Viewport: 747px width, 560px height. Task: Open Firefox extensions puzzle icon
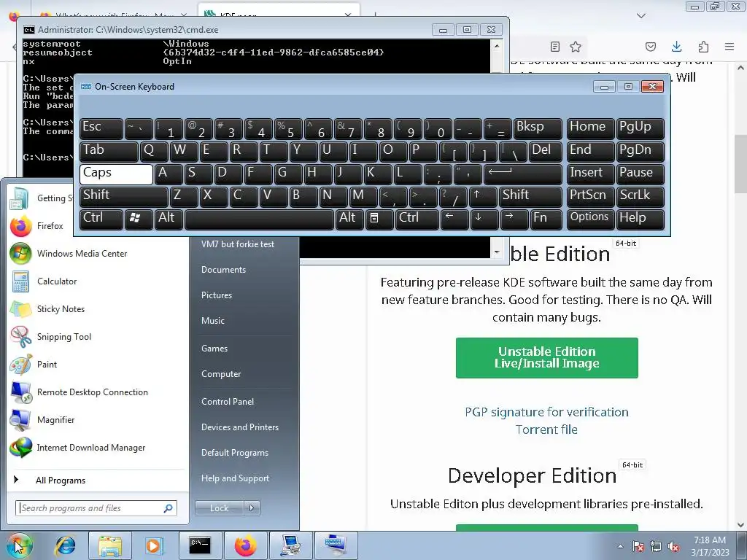pos(703,47)
